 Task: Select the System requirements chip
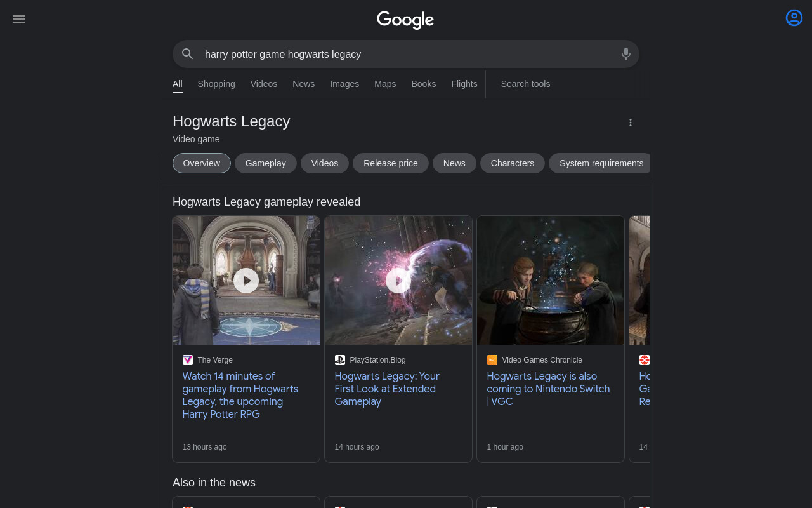coord(599,163)
